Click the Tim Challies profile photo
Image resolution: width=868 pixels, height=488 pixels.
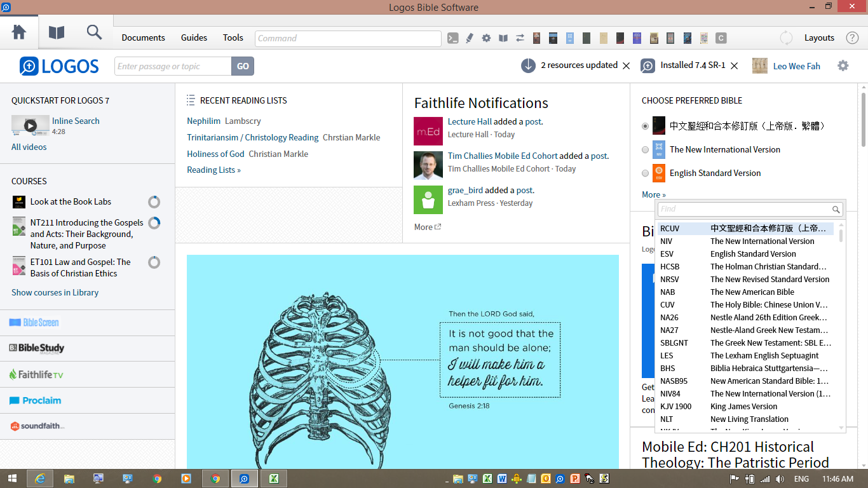(x=428, y=165)
